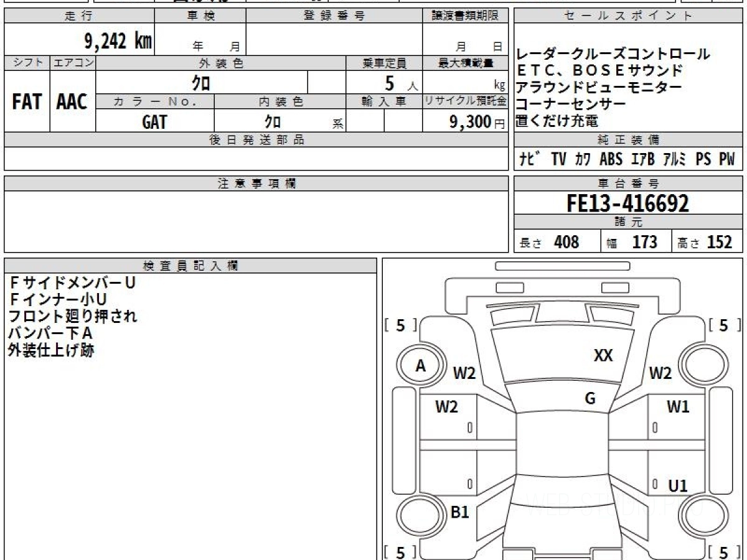Viewport: 747px width, 560px height.
Task: Click the アラウンドビューモニター line
Action: point(599,88)
